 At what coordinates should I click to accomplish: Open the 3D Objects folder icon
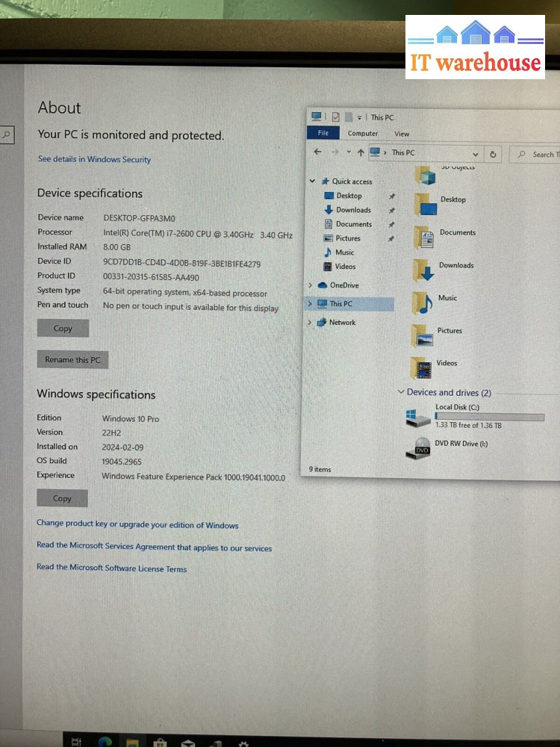coord(425,176)
